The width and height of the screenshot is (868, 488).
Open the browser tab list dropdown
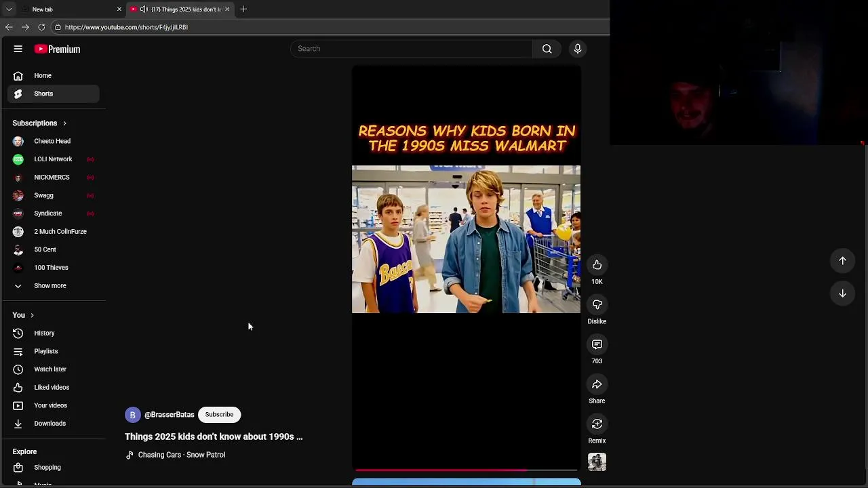[9, 9]
